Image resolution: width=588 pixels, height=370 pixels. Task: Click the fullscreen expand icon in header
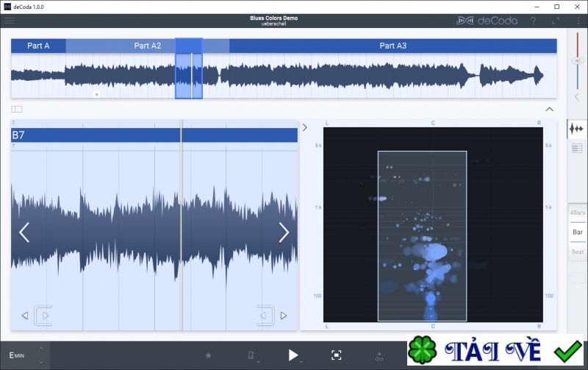(556, 21)
